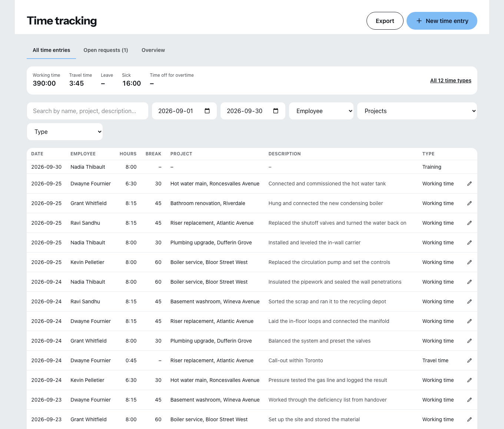Focus the search by name field

pos(87,111)
